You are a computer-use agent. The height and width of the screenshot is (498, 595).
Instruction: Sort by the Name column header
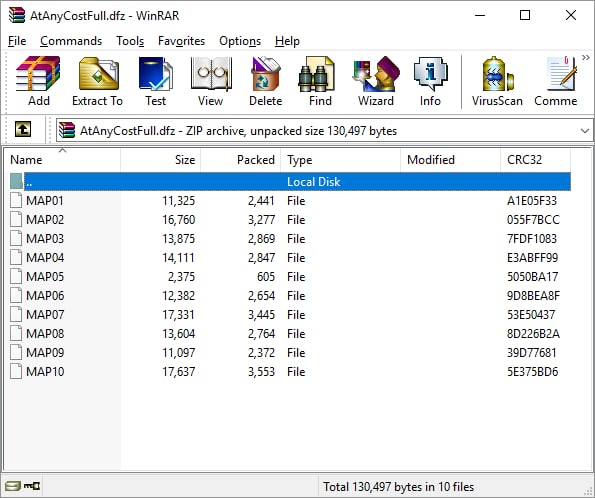click(62, 160)
